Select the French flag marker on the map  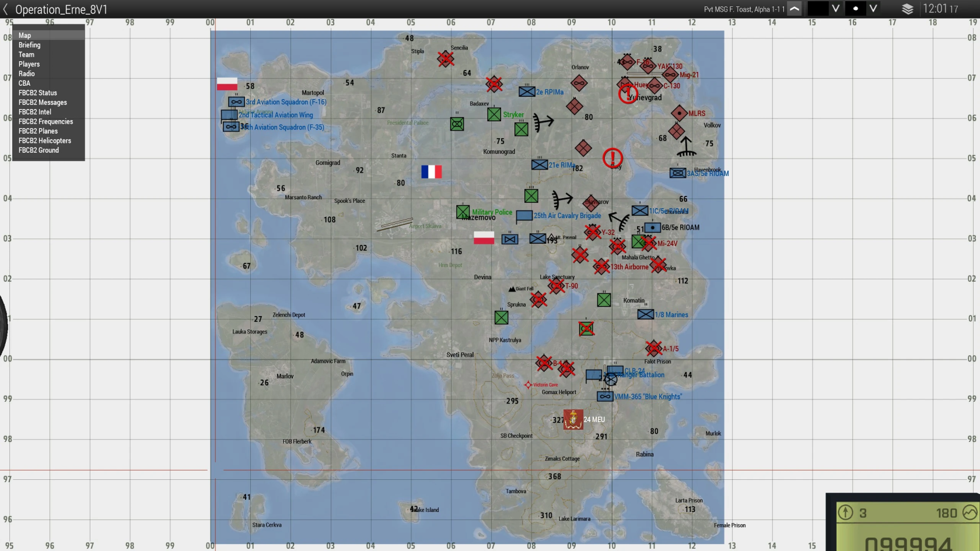tap(431, 172)
